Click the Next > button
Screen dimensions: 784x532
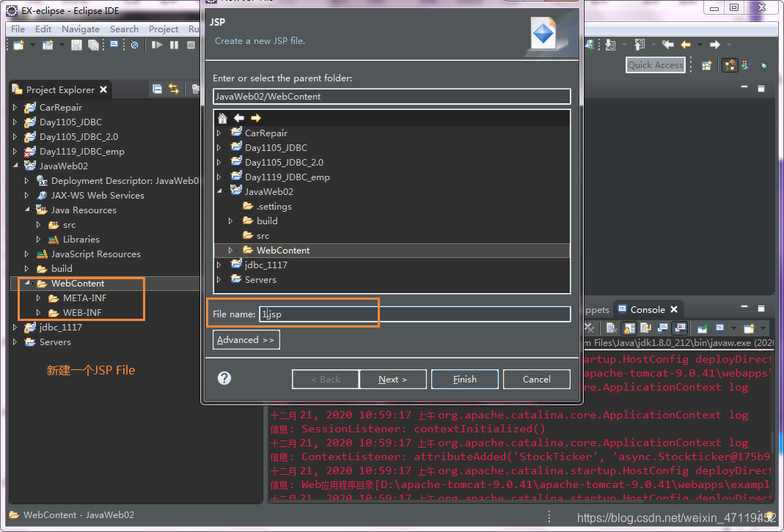click(x=392, y=379)
